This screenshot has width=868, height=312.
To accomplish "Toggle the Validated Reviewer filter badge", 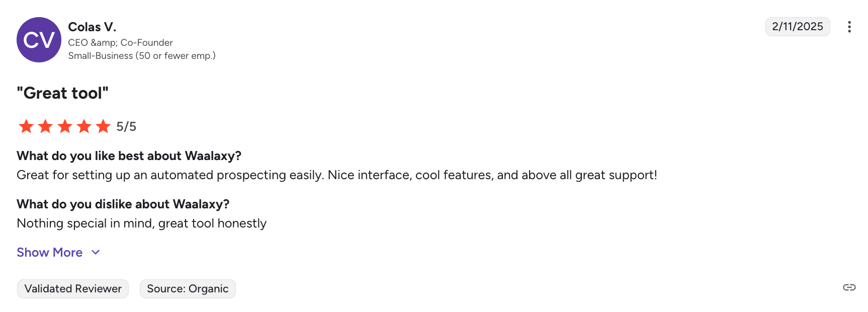I will 72,288.
